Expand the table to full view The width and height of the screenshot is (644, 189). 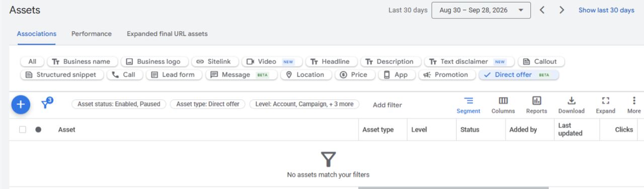[x=606, y=105]
